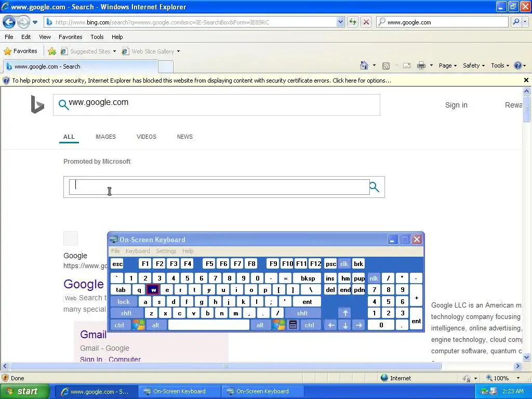Toggle the right ctrl key
Viewport: 532px width, 399px height.
point(310,325)
